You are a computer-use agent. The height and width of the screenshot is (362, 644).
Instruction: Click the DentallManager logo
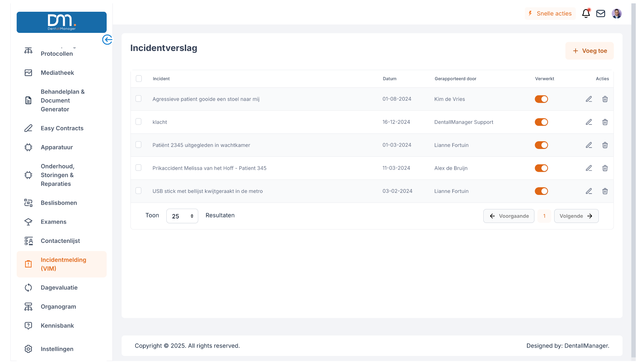pyautogui.click(x=62, y=22)
